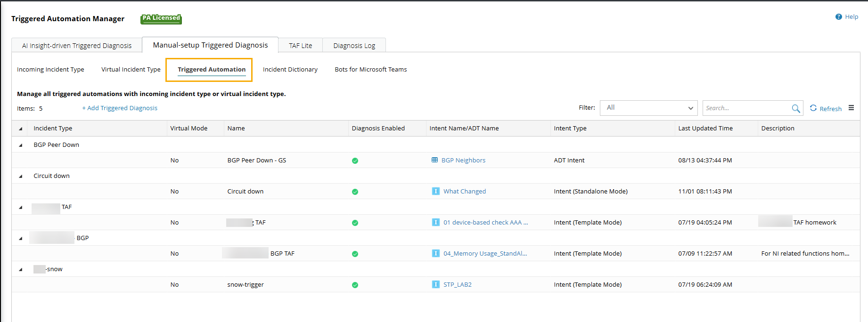The image size is (868, 322).
Task: Open the Incident Dictionary sub-tab
Action: [290, 70]
